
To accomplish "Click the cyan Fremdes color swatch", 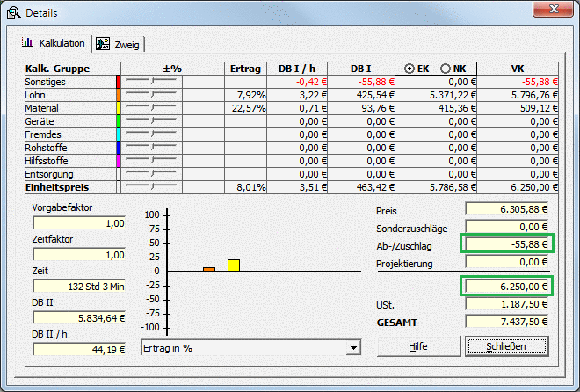I will tap(119, 134).
